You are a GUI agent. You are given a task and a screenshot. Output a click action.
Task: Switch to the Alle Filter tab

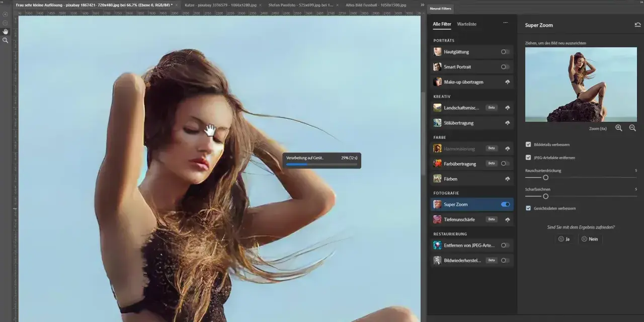[x=442, y=24]
